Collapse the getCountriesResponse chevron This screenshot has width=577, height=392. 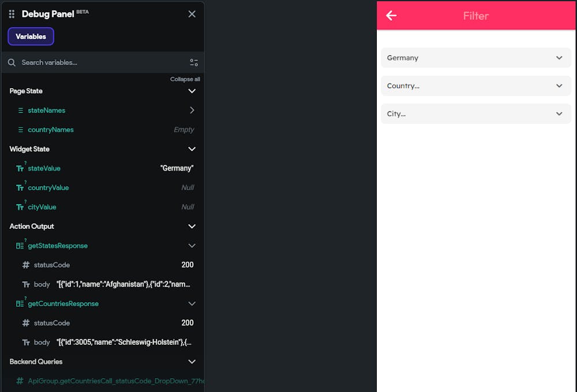pos(192,304)
